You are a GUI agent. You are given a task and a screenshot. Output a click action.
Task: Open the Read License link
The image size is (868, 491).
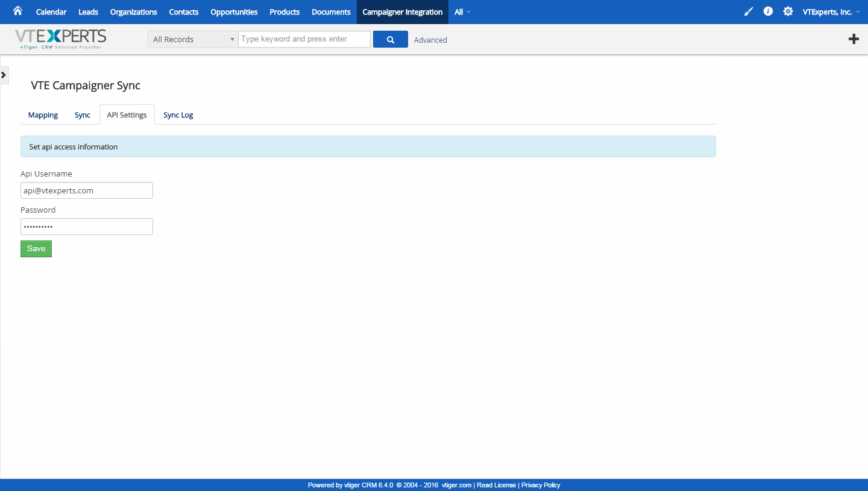point(496,485)
